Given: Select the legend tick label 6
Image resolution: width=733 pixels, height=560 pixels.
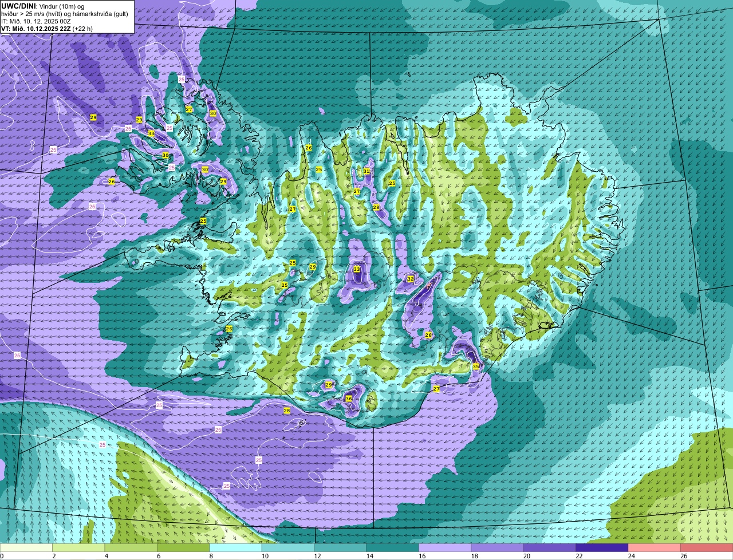Looking at the screenshot, I should tap(159, 556).
